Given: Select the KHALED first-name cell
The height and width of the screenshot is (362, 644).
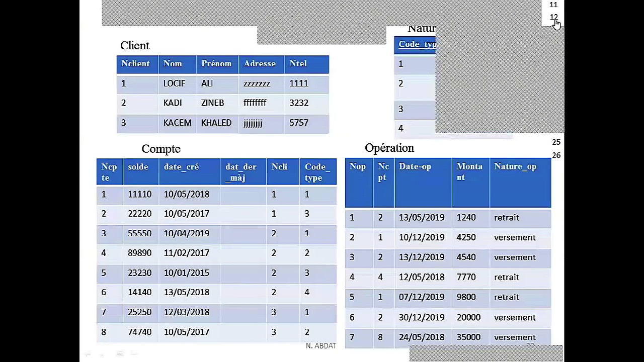Looking at the screenshot, I should click(x=216, y=123).
